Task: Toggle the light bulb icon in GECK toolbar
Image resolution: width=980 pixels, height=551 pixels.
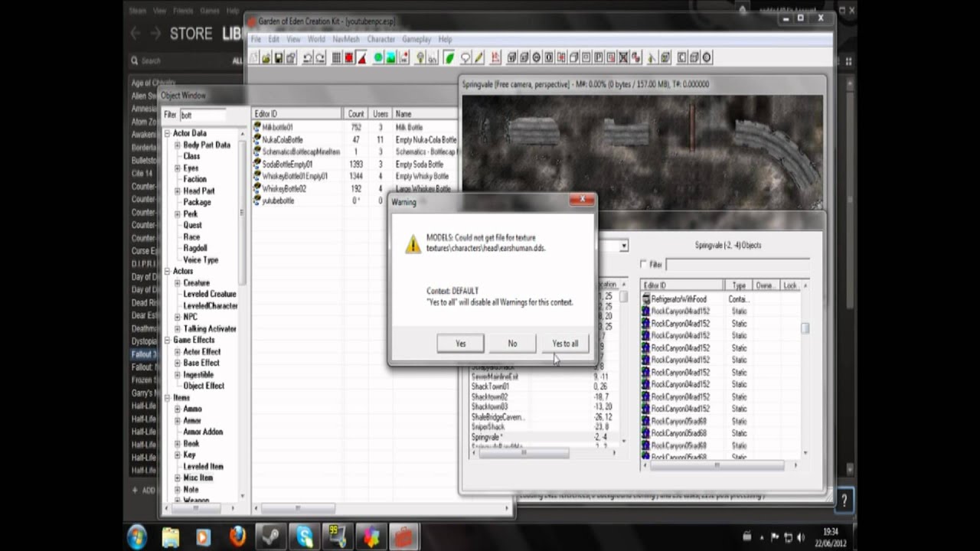Action: pos(420,57)
